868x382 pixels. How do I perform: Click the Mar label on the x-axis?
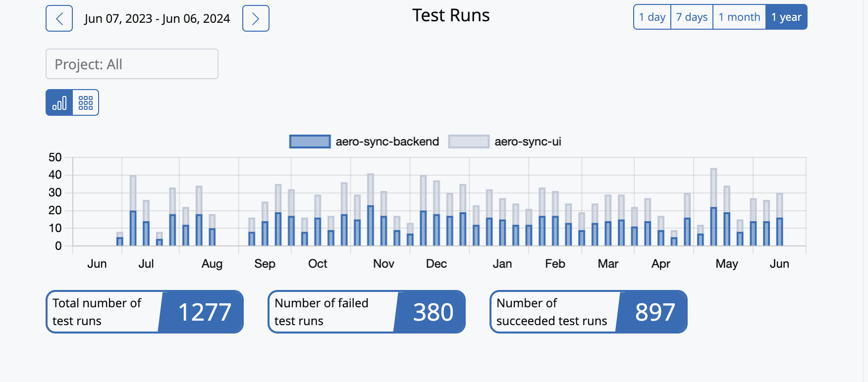[x=608, y=264]
